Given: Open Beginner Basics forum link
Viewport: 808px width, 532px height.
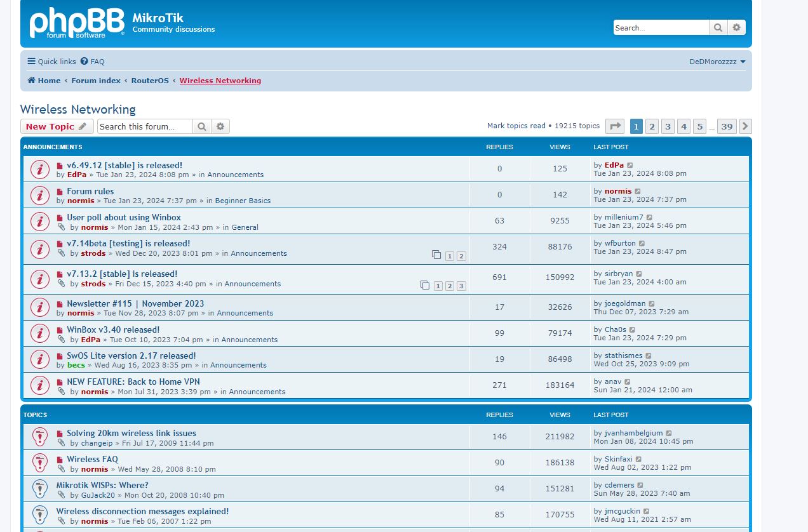Looking at the screenshot, I should coord(243,201).
